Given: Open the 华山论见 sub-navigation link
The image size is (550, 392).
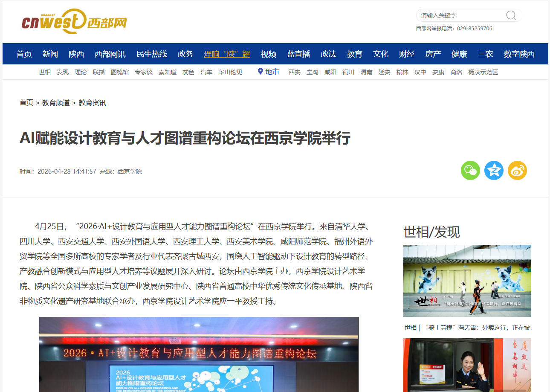Looking at the screenshot, I should pos(230,72).
